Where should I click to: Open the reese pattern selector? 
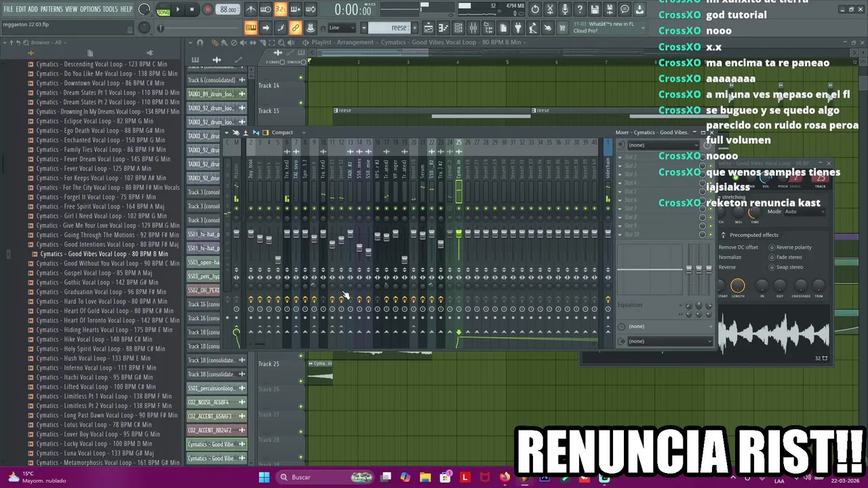tap(390, 28)
